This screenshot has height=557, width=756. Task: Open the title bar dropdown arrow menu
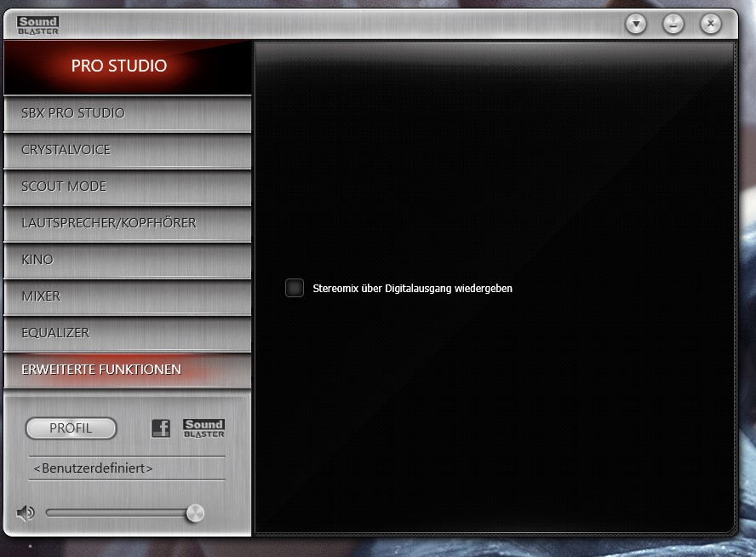coord(636,24)
